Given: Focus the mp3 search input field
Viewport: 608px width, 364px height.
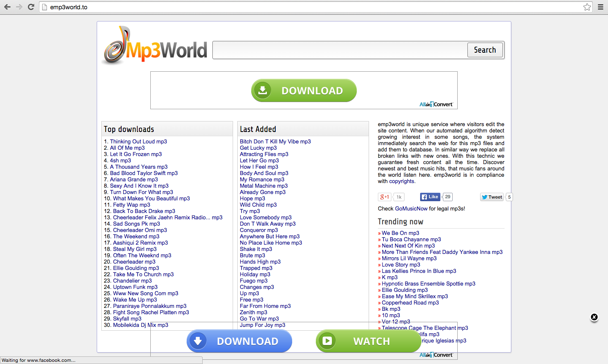Looking at the screenshot, I should click(x=340, y=50).
